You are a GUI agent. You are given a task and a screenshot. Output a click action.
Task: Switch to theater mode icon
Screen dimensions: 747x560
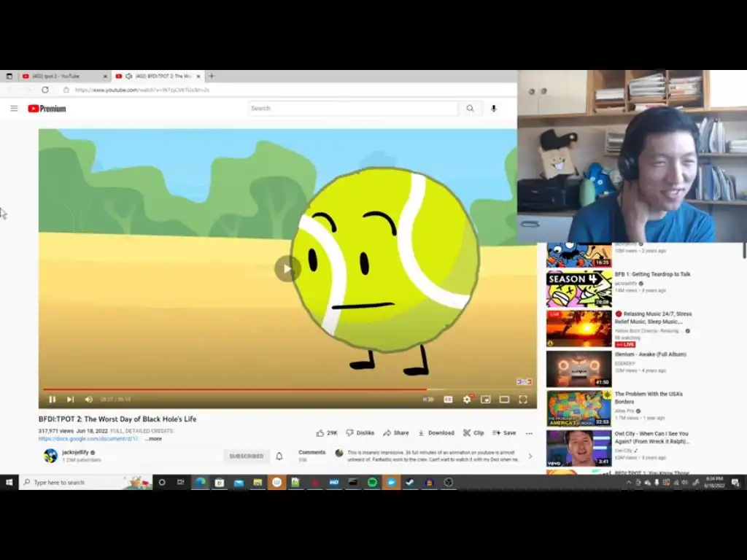click(504, 400)
